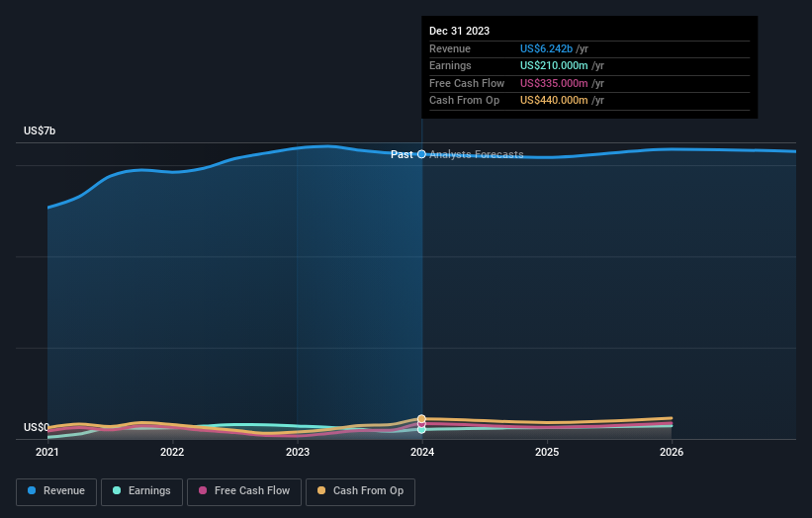
Task: Click the orange Cash From Op dot
Action: tap(321, 490)
